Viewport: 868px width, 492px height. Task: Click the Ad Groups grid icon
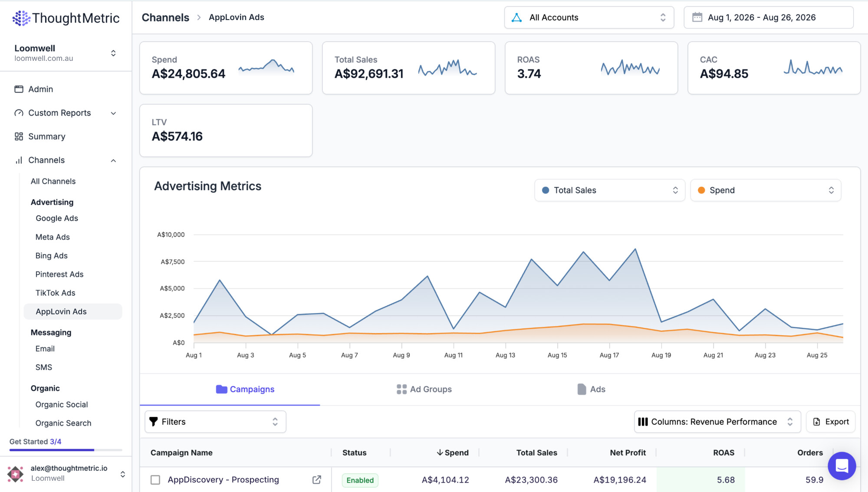401,389
